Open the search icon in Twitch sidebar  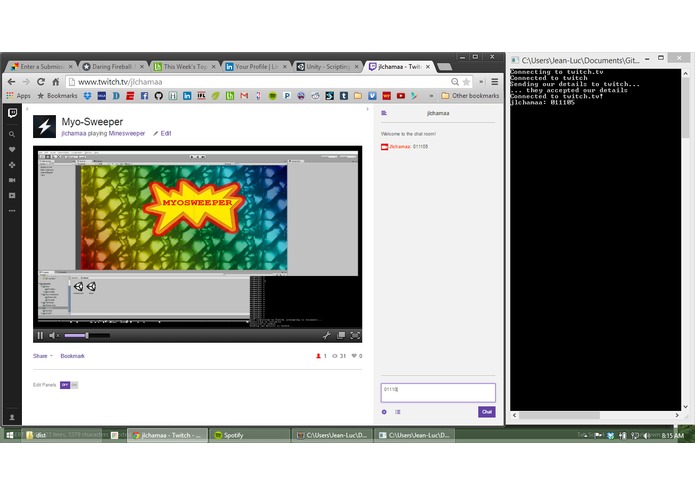coord(12,134)
